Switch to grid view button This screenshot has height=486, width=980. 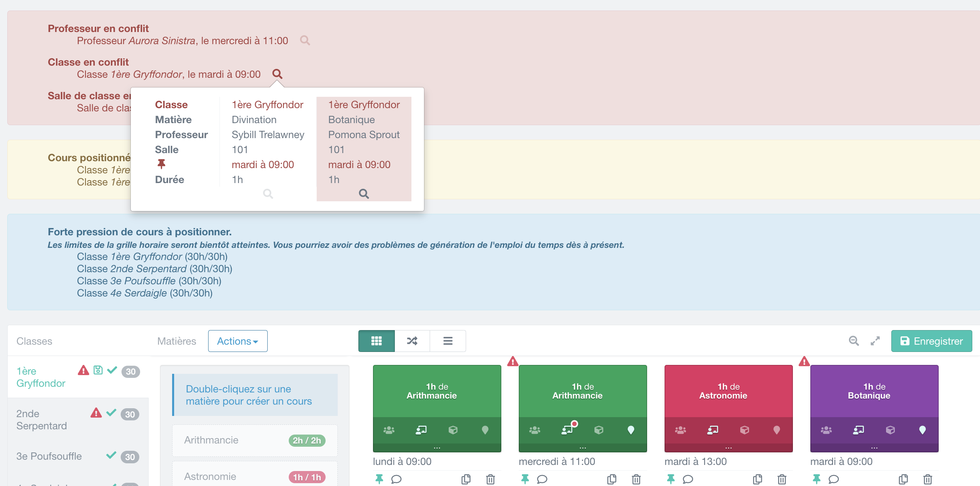tap(376, 341)
